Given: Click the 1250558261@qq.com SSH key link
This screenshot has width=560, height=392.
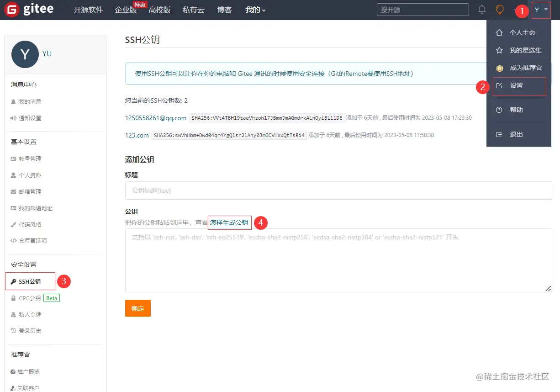Looking at the screenshot, I should tap(155, 117).
